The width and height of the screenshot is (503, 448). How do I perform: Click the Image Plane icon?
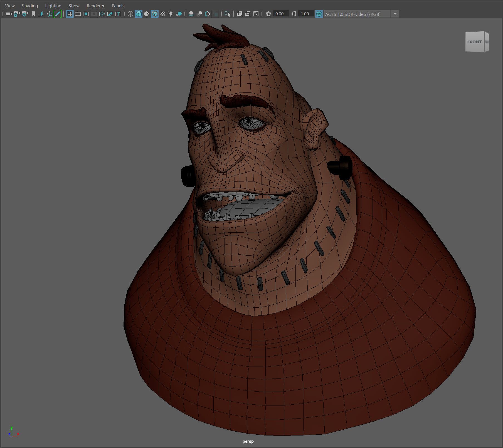41,14
